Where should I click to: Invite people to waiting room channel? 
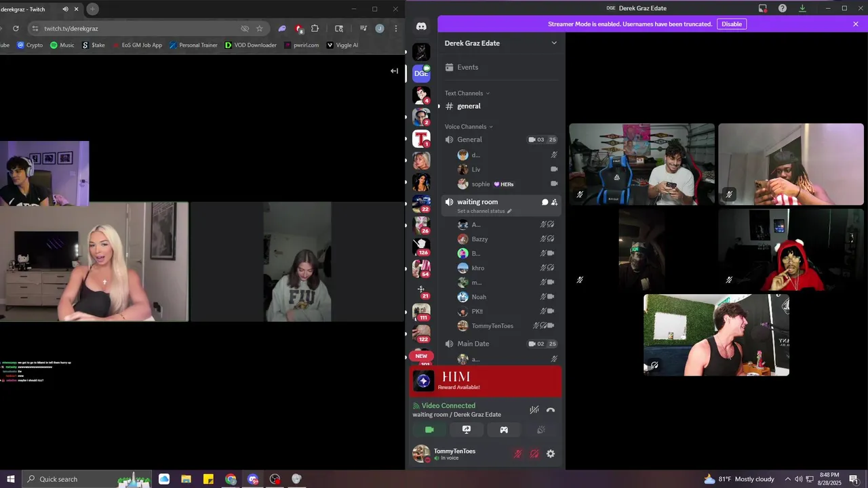coord(555,202)
